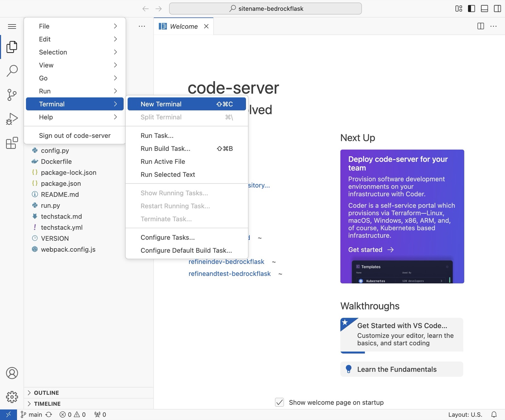Toggle Secondary Side Bar visibility
This screenshot has width=505, height=420.
497,9
